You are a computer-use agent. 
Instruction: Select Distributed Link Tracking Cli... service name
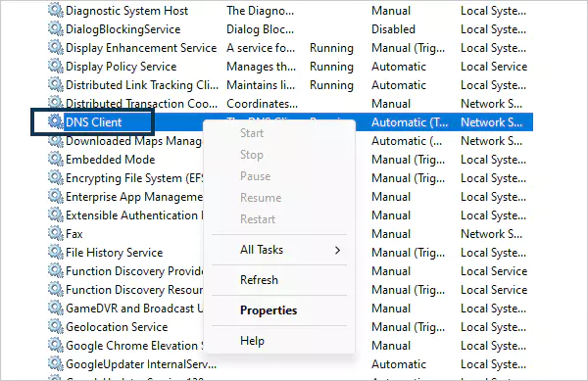pos(142,85)
